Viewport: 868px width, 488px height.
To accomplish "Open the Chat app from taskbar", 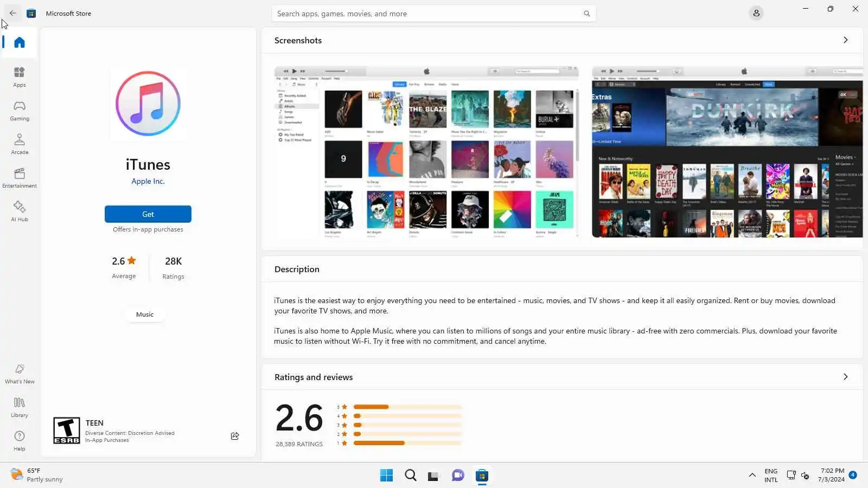I will pyautogui.click(x=458, y=476).
